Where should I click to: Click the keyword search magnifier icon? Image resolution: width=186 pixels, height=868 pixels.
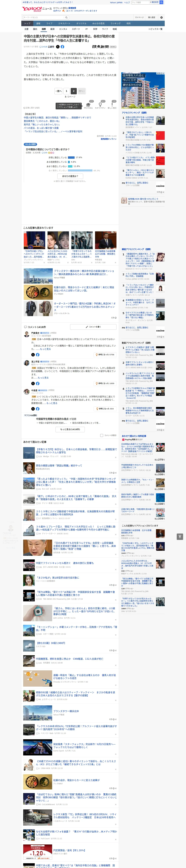click(x=66, y=18)
